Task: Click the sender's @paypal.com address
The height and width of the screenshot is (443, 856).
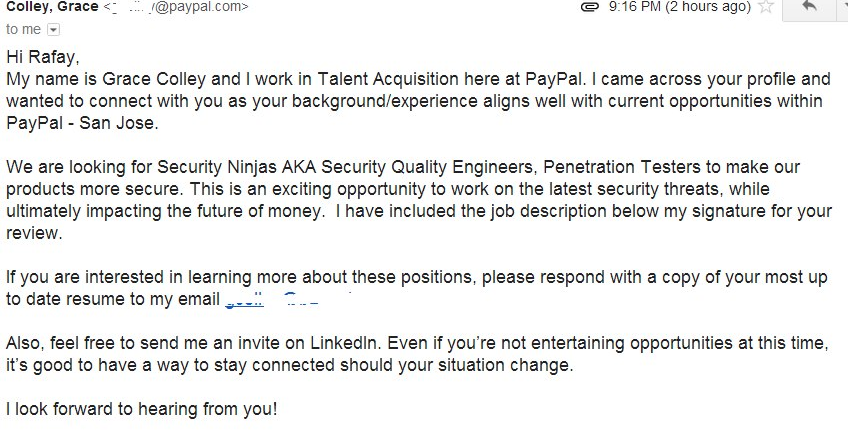Action: (176, 7)
